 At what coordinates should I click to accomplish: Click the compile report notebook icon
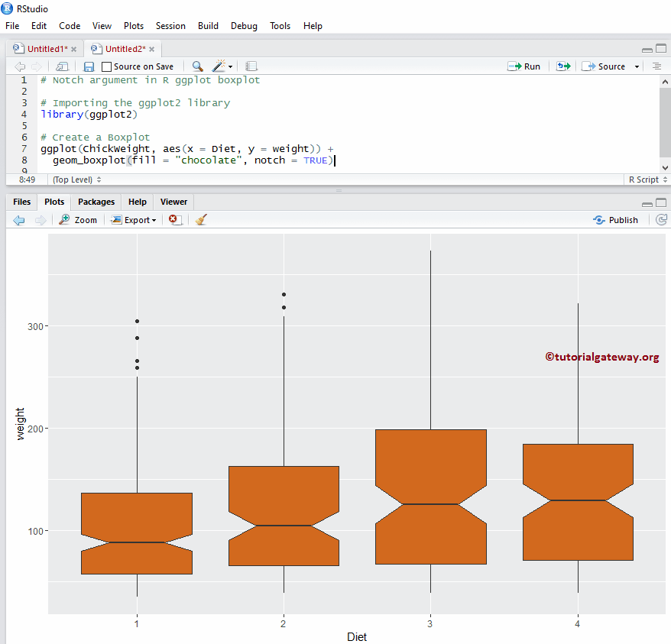251,66
